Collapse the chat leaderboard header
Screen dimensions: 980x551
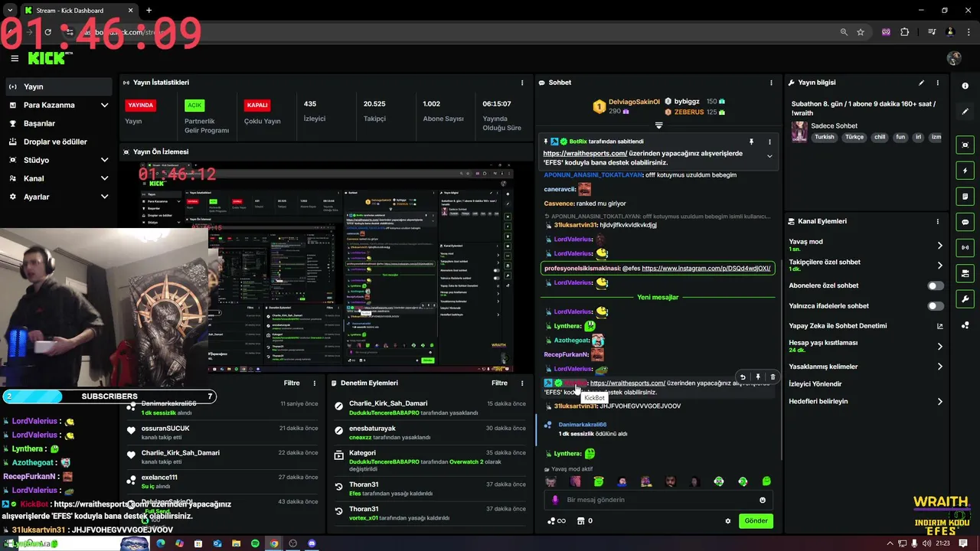658,125
